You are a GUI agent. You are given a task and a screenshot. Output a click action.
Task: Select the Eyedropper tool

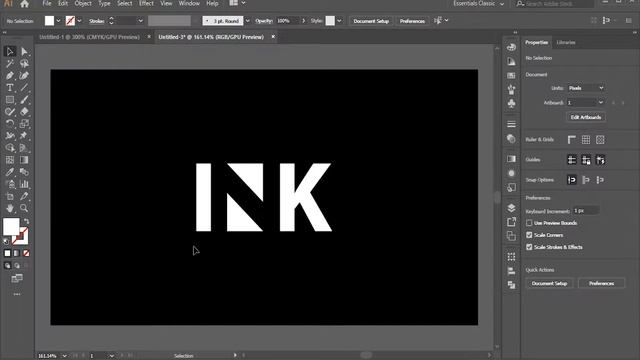10,172
